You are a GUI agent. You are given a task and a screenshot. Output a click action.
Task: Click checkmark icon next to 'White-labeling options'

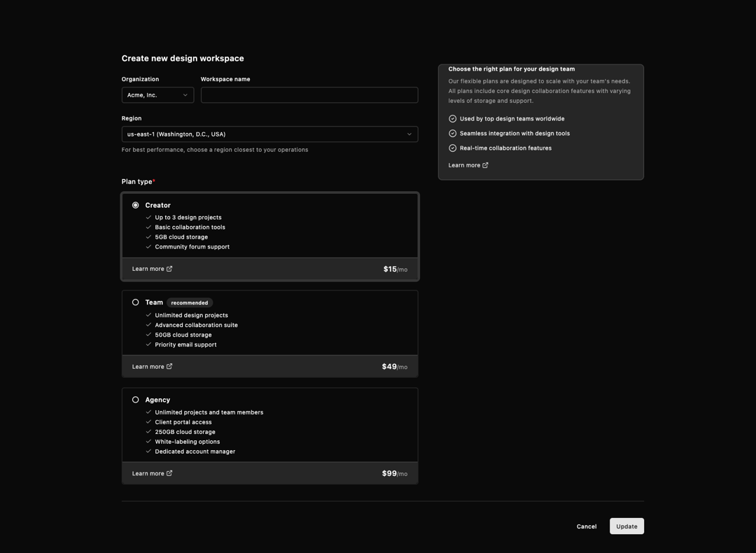click(148, 442)
